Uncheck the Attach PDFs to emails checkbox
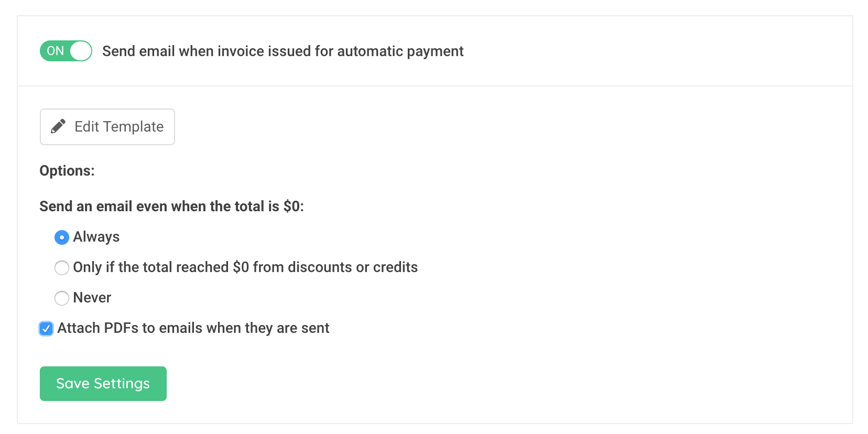The image size is (868, 434). click(x=46, y=329)
